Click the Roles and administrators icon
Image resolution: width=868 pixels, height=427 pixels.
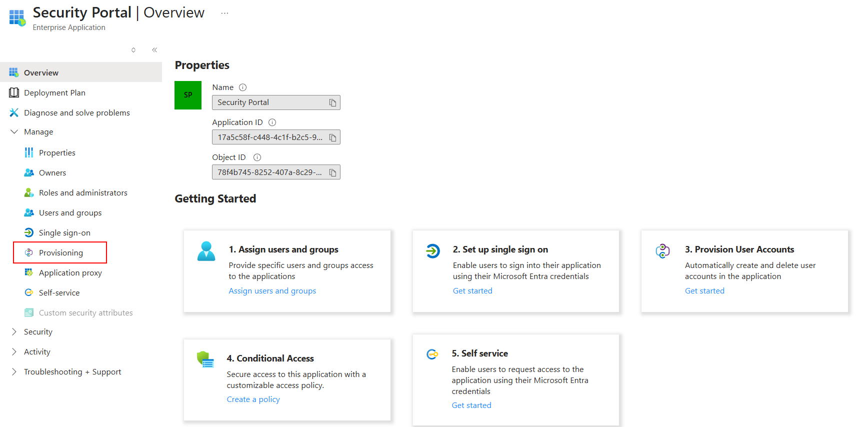pos(29,192)
